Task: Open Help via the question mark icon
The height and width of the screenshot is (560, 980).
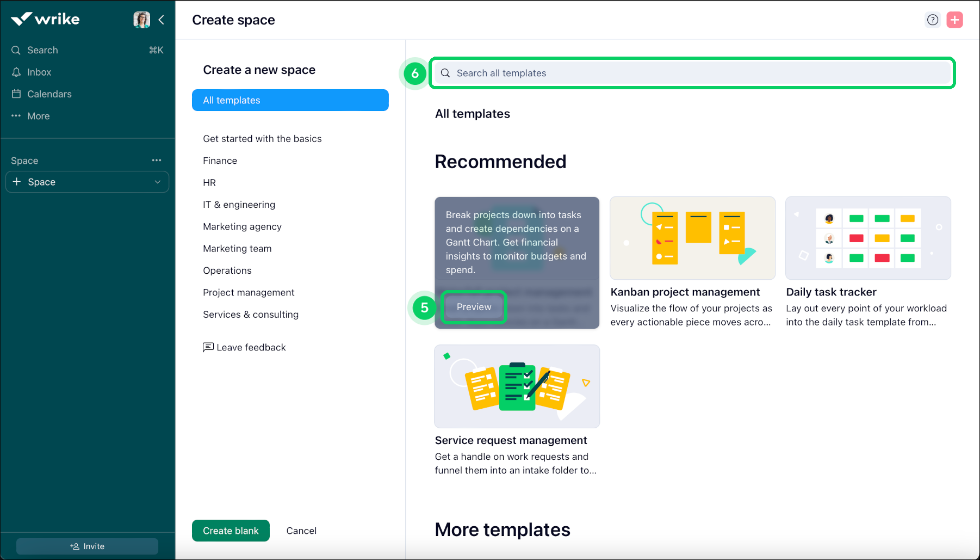Action: [x=933, y=20]
